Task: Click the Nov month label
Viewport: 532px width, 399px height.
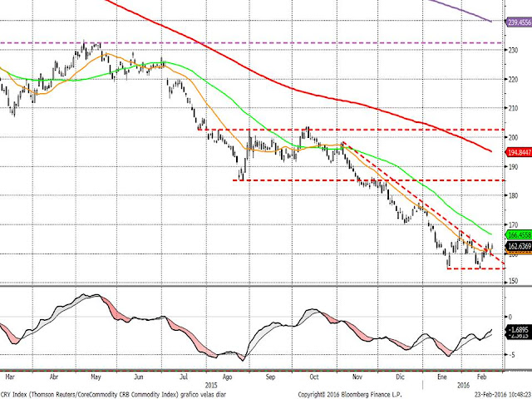Action: click(357, 377)
